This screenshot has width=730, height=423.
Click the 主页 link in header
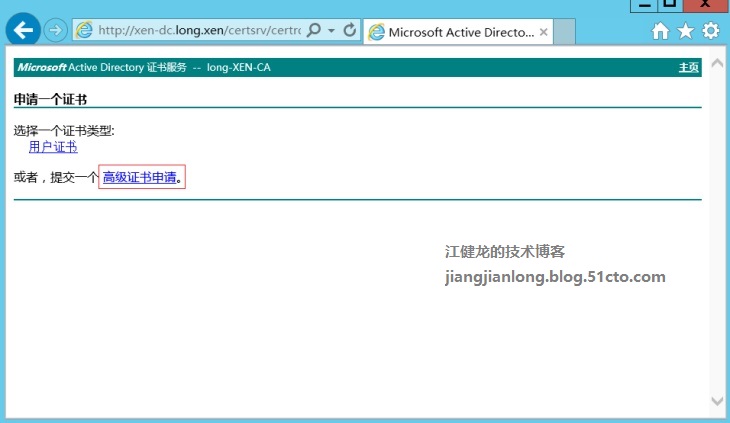(689, 67)
